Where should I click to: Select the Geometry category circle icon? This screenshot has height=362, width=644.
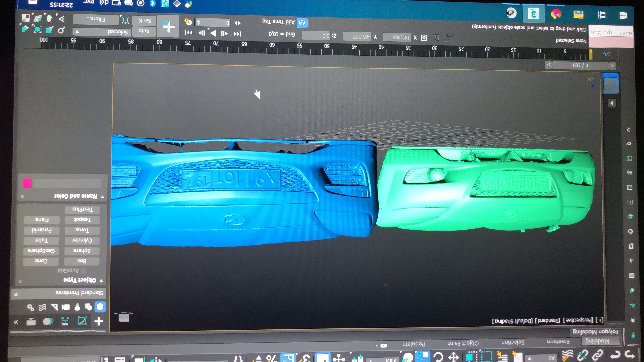(100, 307)
